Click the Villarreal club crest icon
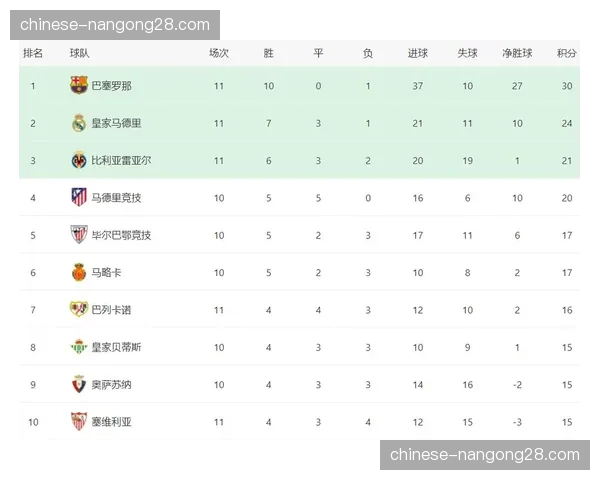This screenshot has width=600, height=480. point(79,160)
